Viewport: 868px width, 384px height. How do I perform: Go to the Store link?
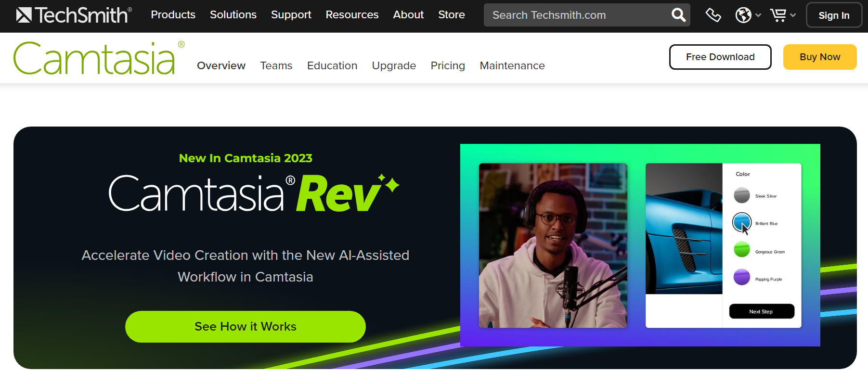coord(452,15)
